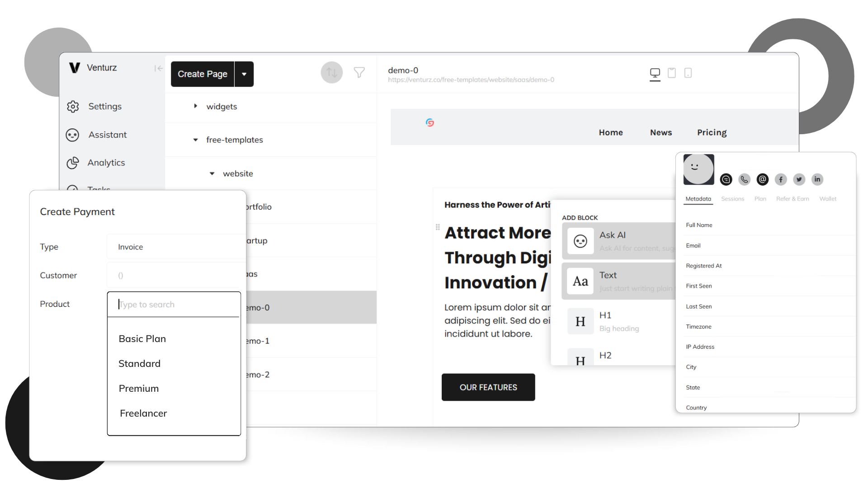Expand the widgets folder
The image size is (868, 488).
(195, 106)
